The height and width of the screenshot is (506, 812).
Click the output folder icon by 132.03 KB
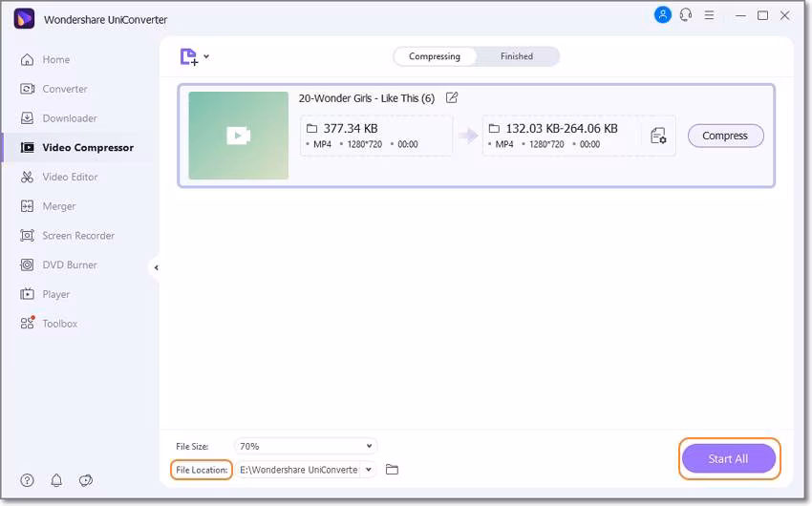tap(494, 128)
